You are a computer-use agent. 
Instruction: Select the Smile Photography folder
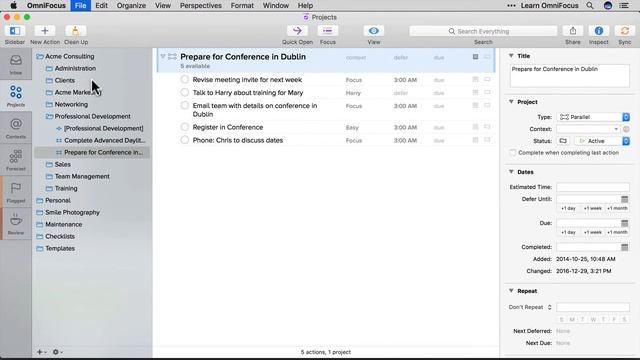coord(72,212)
